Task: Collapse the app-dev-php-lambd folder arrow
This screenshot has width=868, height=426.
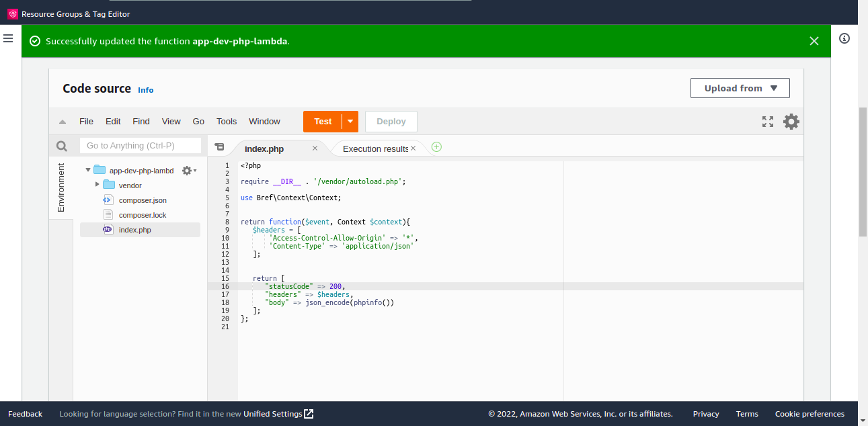Action: pyautogui.click(x=88, y=170)
